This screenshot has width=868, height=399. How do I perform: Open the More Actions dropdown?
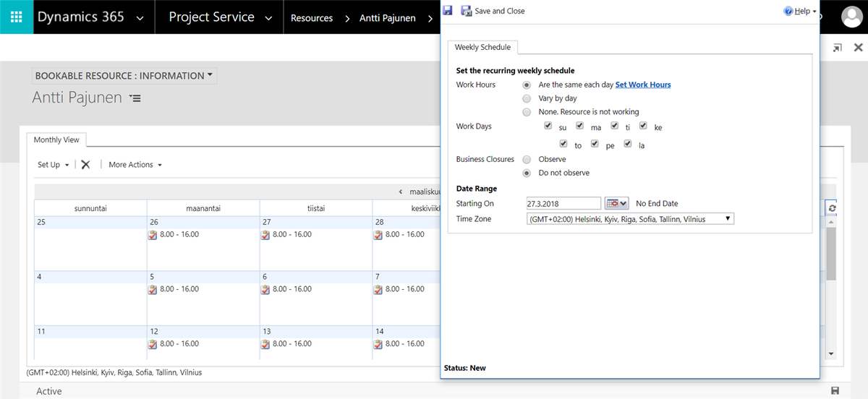click(x=135, y=165)
